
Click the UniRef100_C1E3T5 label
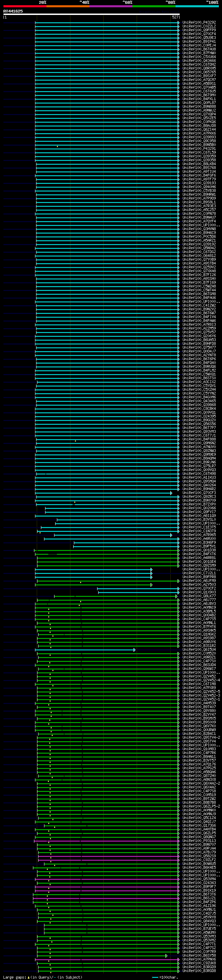click(199, 527)
